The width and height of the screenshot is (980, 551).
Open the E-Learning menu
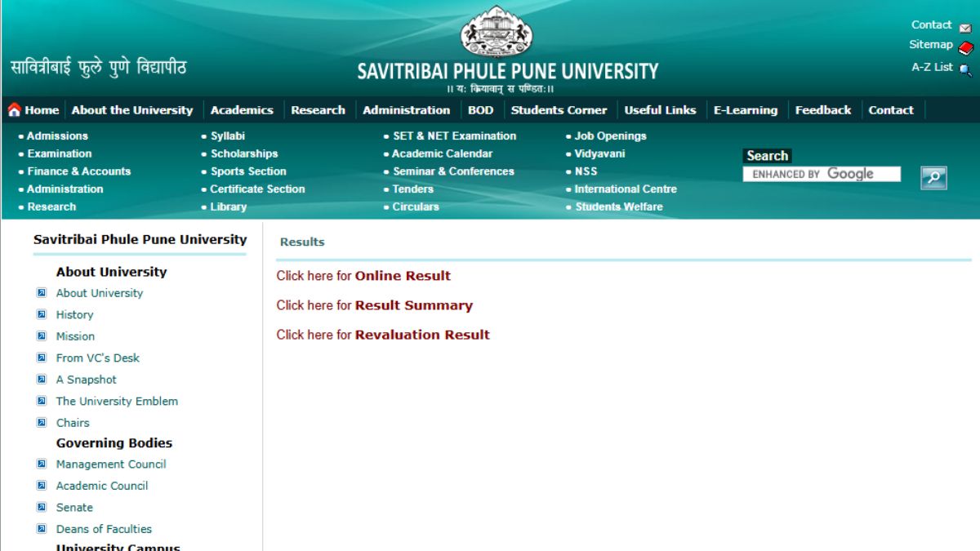coord(746,110)
